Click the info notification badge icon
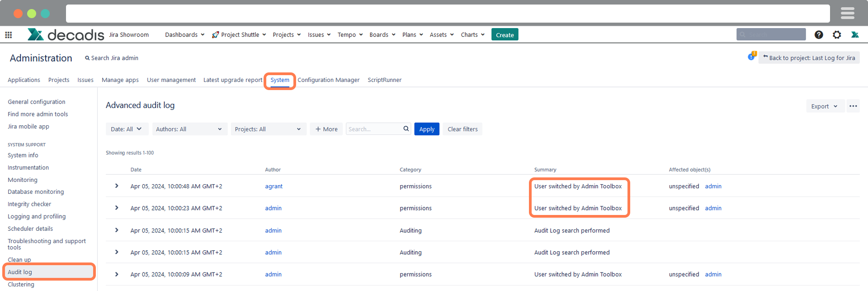Screen dimensions: 868x291 [x=751, y=57]
